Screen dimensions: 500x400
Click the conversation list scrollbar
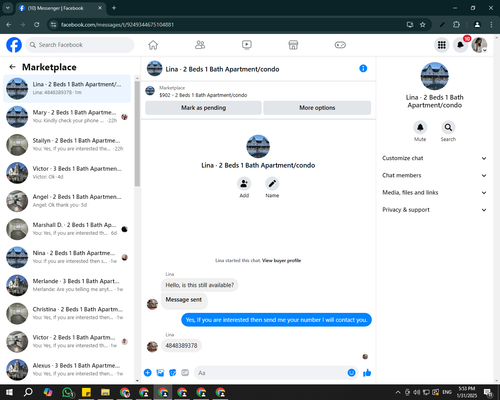137,133
